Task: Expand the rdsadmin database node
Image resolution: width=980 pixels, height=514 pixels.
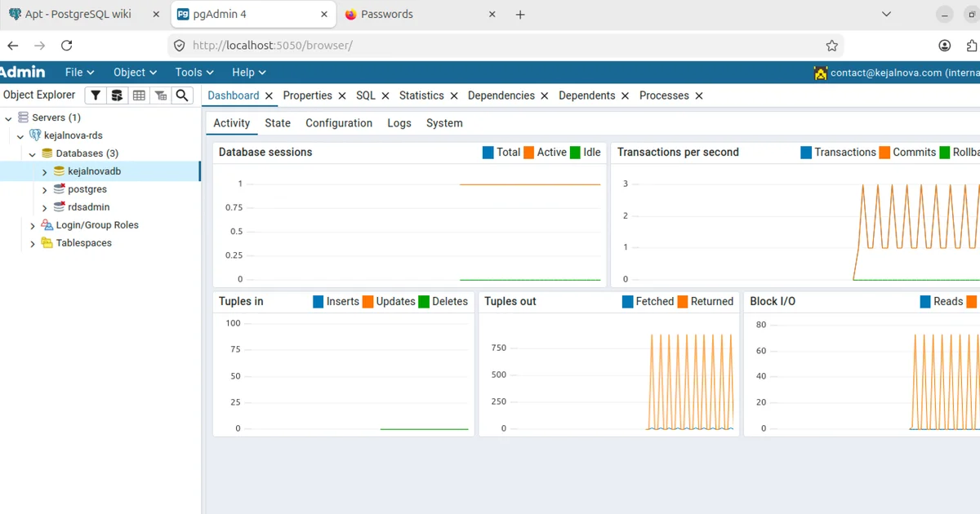Action: point(45,208)
